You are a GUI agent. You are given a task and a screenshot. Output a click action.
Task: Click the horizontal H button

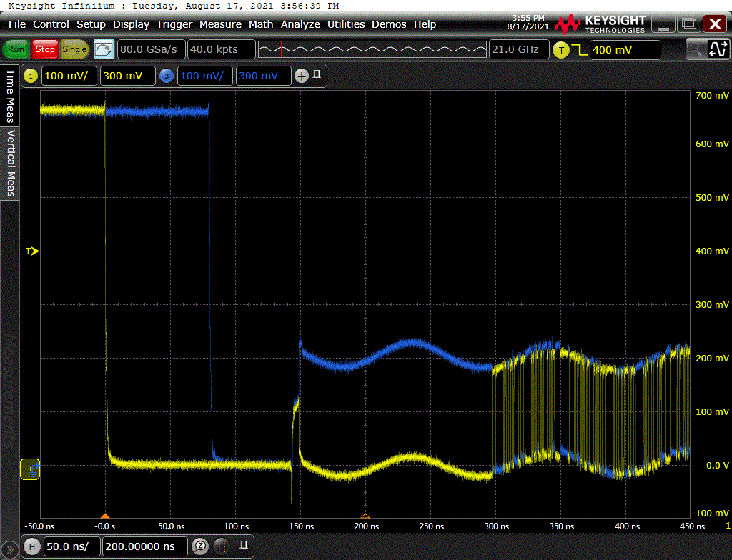coord(31,546)
